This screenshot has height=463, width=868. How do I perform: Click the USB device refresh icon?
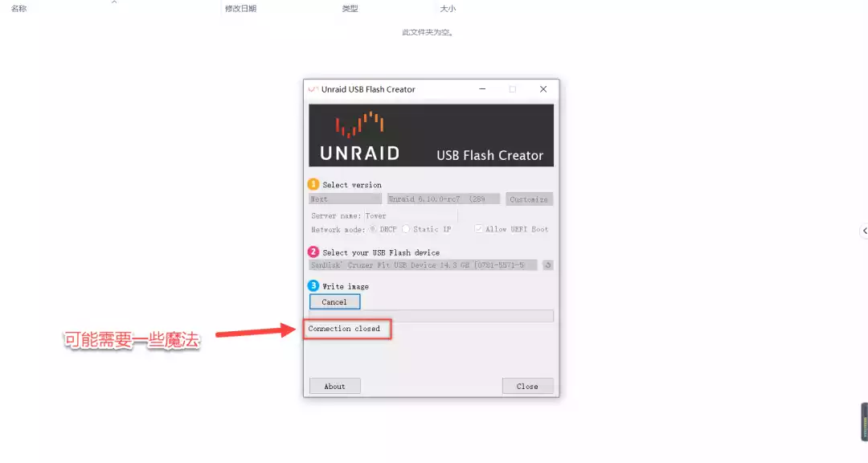click(547, 265)
